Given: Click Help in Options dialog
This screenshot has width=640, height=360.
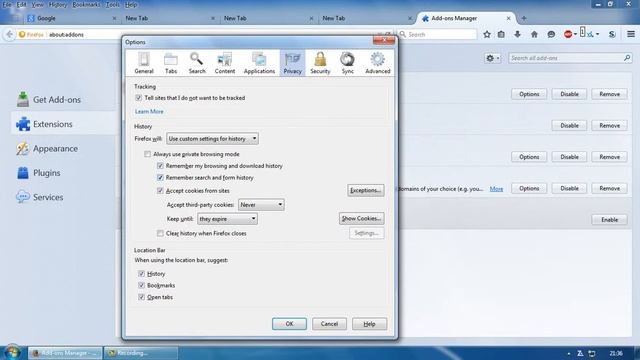Looking at the screenshot, I should point(369,324).
